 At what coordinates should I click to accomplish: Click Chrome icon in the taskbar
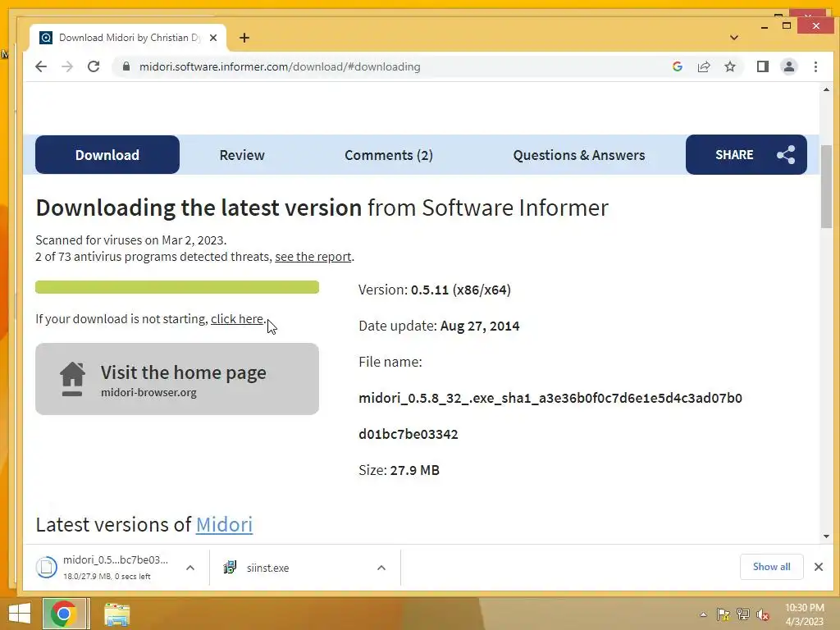coord(63,614)
